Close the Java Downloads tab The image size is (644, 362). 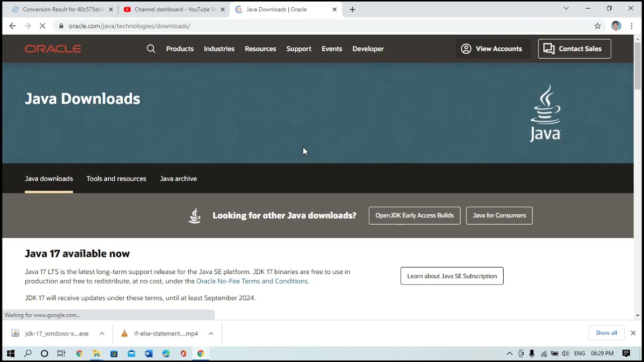pos(335,10)
